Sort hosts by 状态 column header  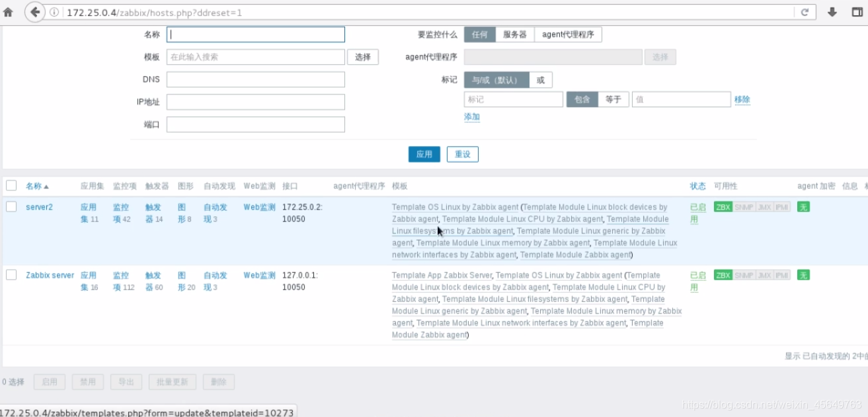coord(698,186)
